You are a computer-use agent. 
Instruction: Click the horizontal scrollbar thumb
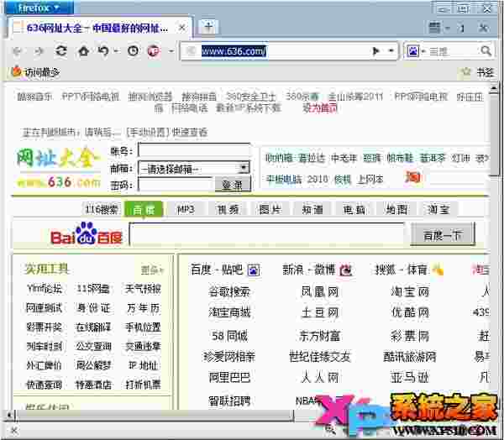(x=155, y=416)
